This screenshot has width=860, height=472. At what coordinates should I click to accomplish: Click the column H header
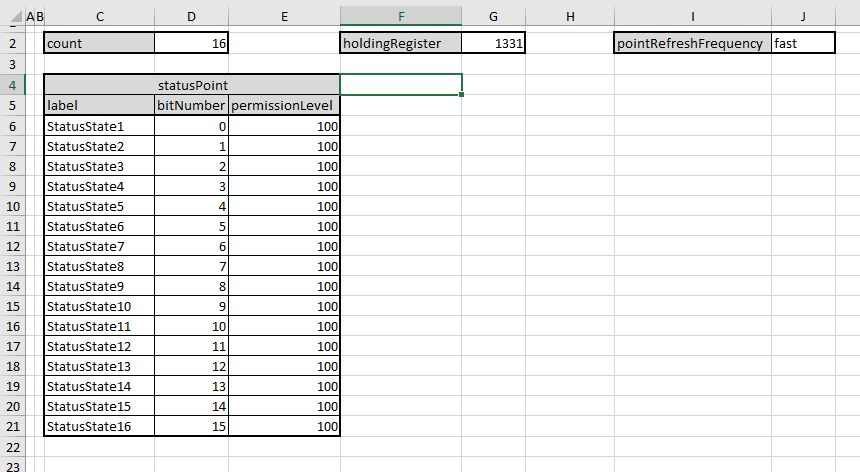569,16
